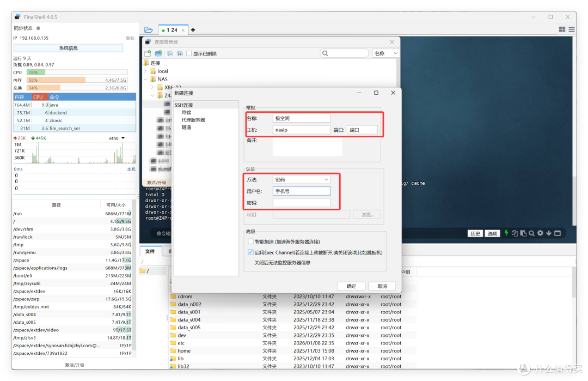Sort processes by 'CPU' column
Image resolution: width=588 pixels, height=381 pixels.
point(40,97)
